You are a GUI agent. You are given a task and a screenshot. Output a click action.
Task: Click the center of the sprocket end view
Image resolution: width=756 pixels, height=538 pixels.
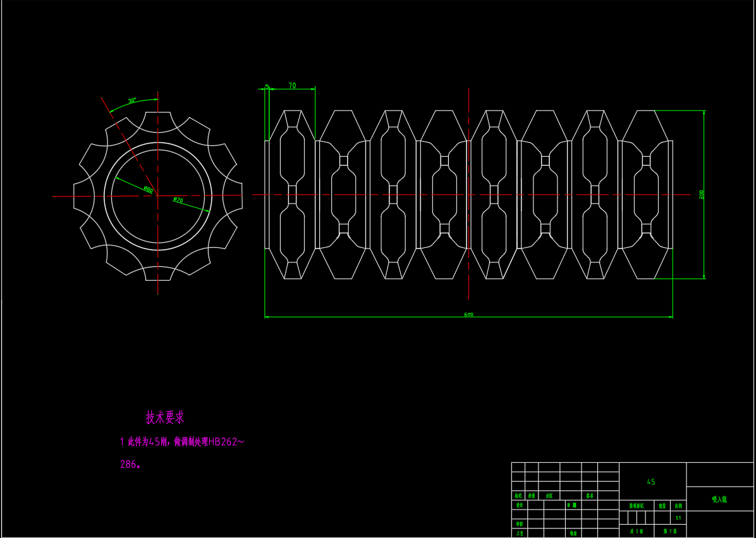click(158, 196)
